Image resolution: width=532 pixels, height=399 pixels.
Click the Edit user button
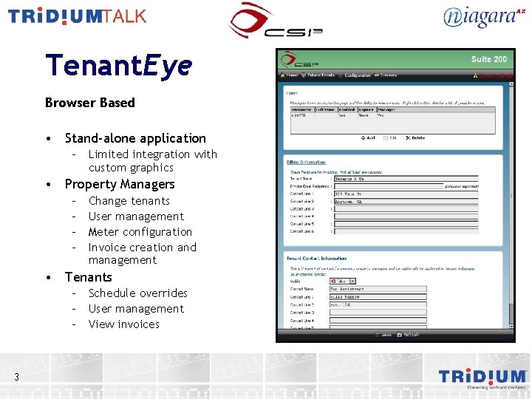click(390, 137)
